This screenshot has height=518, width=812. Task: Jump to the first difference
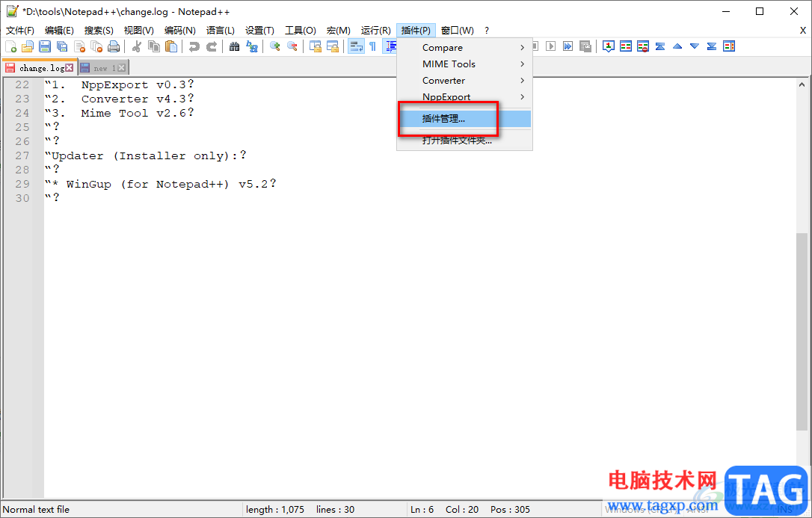click(660, 46)
